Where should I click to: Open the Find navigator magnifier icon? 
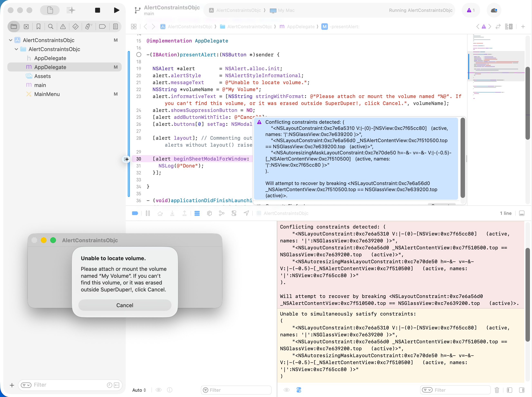point(51,26)
